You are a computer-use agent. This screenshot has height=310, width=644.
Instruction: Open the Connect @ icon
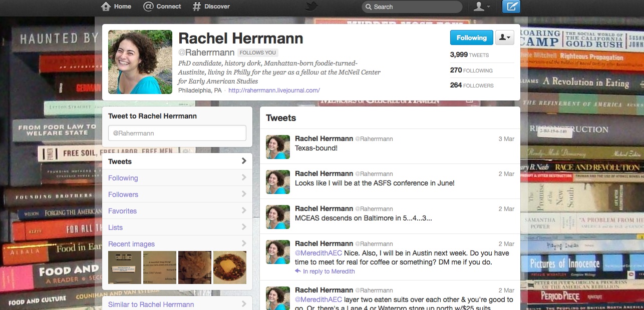pos(148,6)
